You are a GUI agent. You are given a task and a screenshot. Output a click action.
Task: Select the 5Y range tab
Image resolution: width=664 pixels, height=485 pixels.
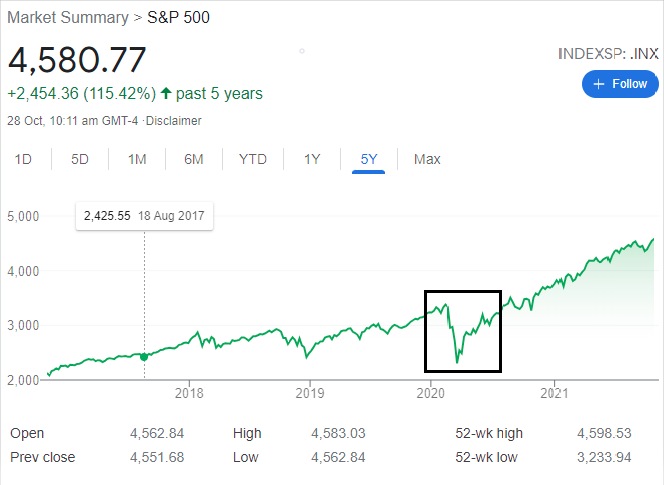pyautogui.click(x=369, y=159)
